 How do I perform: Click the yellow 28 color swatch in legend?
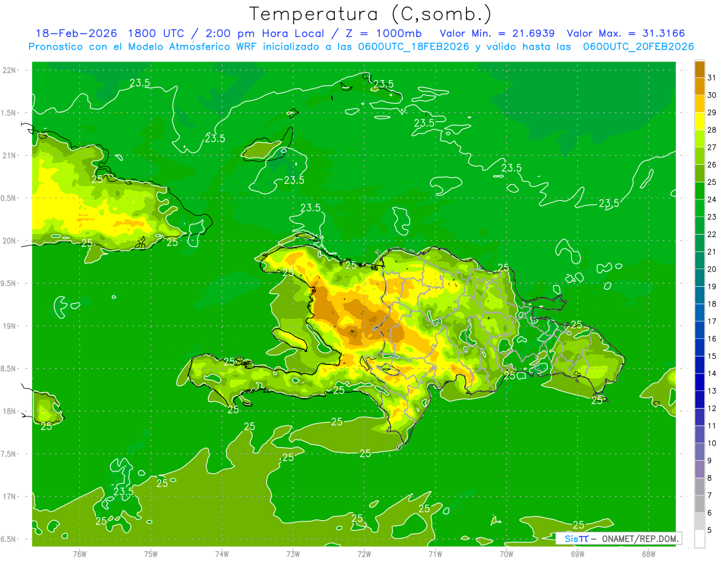(x=699, y=122)
